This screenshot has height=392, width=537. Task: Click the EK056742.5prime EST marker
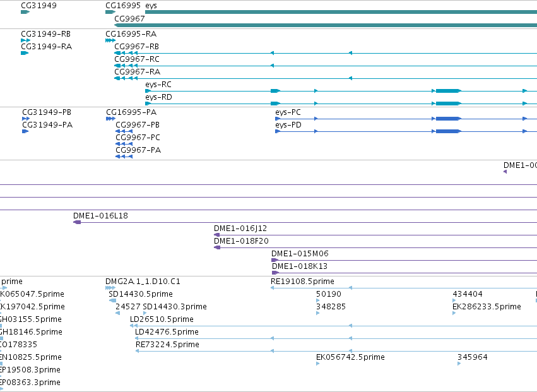point(318,364)
